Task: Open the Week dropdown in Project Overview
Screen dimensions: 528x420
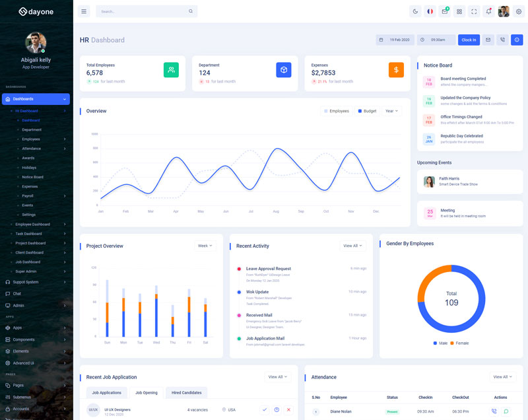Action: click(x=205, y=246)
